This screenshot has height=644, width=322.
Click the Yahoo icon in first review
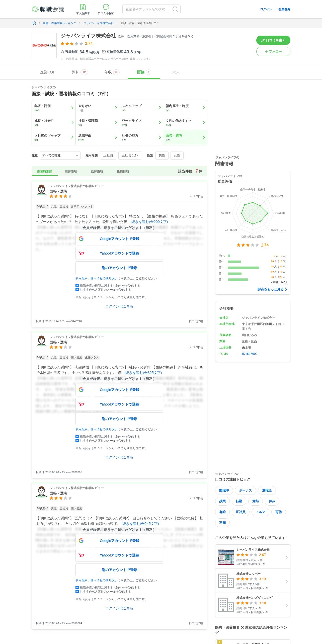pyautogui.click(x=81, y=253)
